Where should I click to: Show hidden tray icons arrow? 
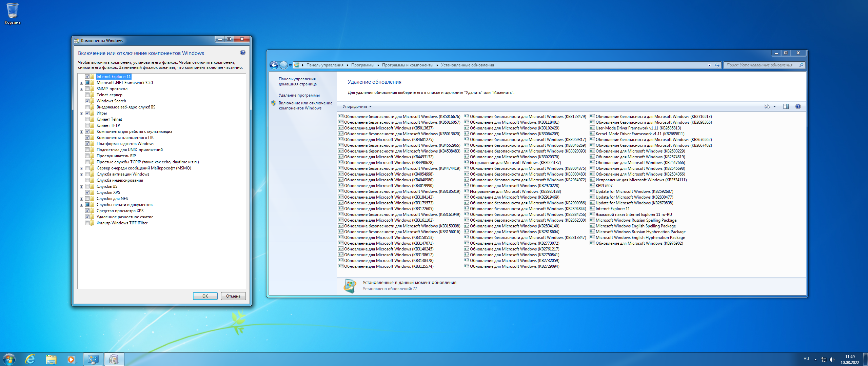click(x=815, y=360)
